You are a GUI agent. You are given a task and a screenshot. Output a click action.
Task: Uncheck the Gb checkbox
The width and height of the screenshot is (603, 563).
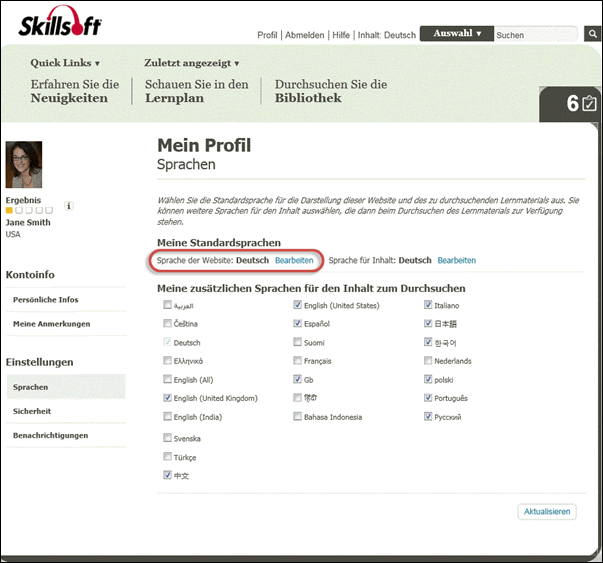tap(297, 379)
